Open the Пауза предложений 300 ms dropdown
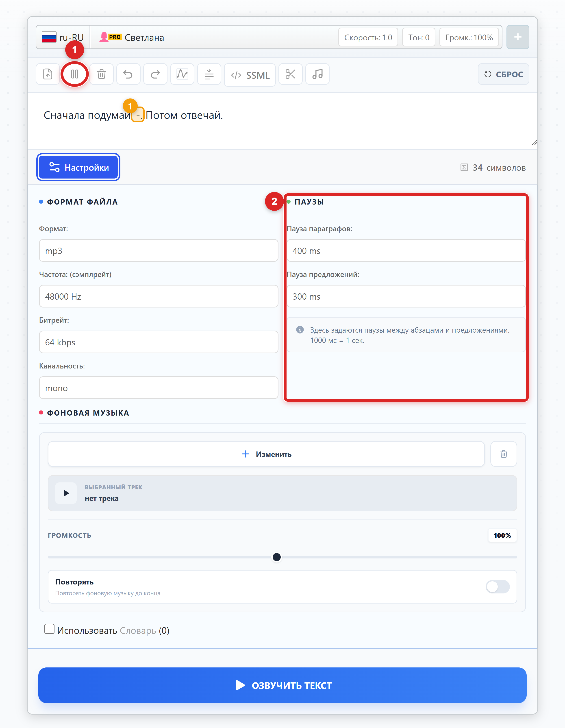Image resolution: width=565 pixels, height=728 pixels. click(406, 296)
